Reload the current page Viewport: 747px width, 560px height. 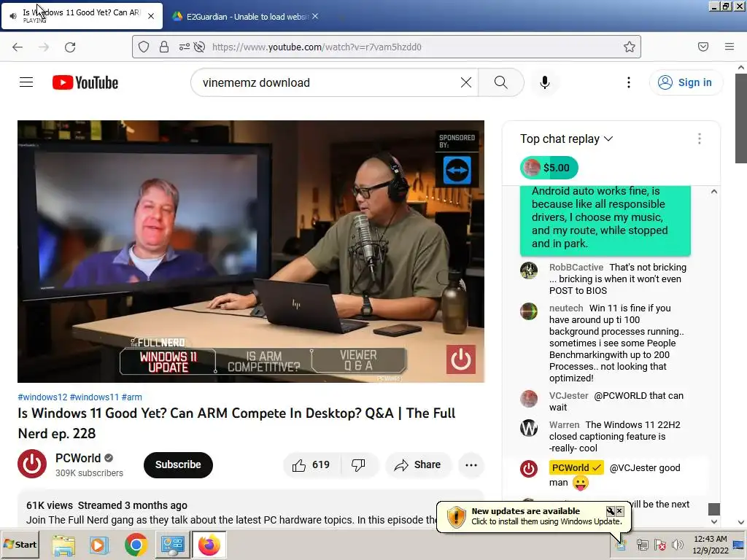click(x=70, y=47)
